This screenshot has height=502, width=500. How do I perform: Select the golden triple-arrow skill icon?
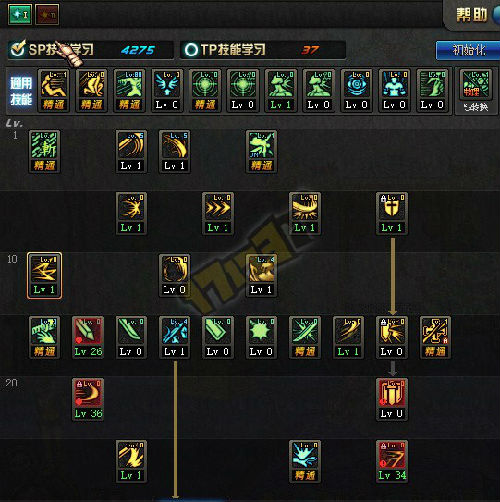click(x=218, y=213)
